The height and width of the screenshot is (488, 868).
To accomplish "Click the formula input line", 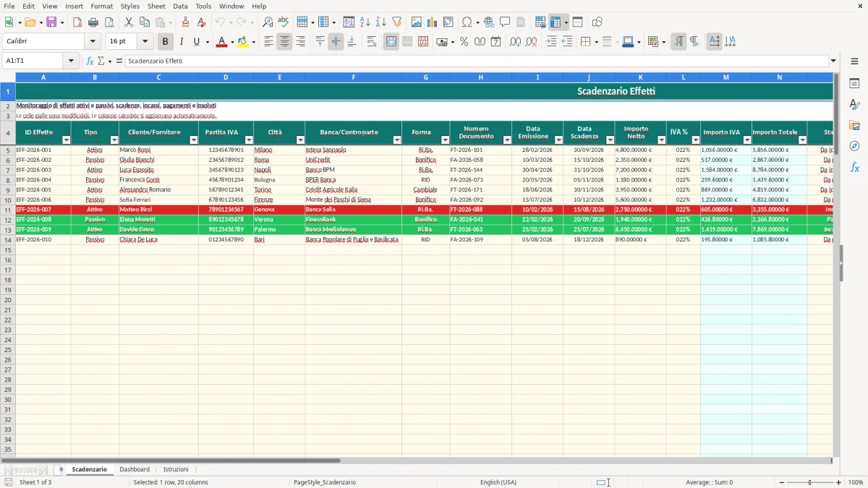I will (x=477, y=61).
